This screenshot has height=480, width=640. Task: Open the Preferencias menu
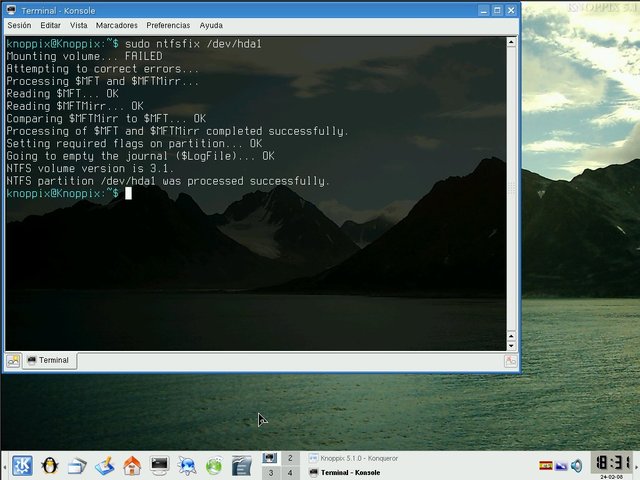pyautogui.click(x=168, y=25)
